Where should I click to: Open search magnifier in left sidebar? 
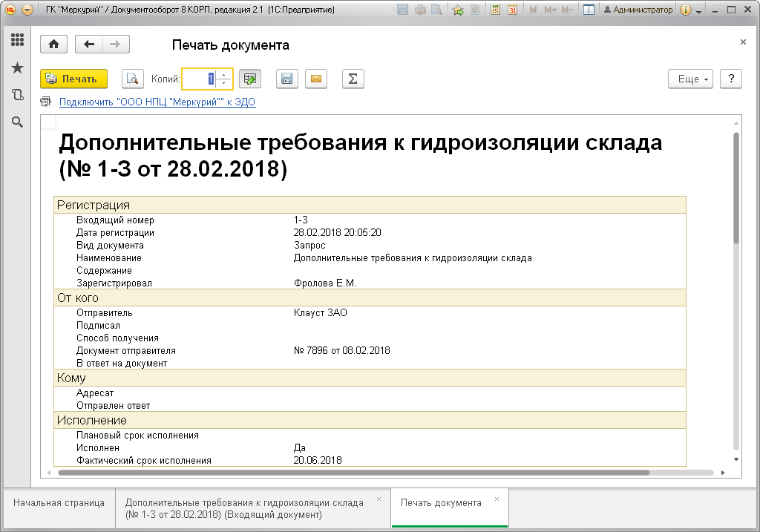point(18,122)
